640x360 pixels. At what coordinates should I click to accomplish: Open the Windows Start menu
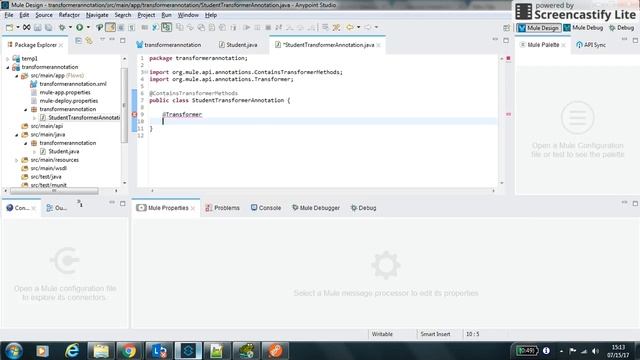coord(13,351)
